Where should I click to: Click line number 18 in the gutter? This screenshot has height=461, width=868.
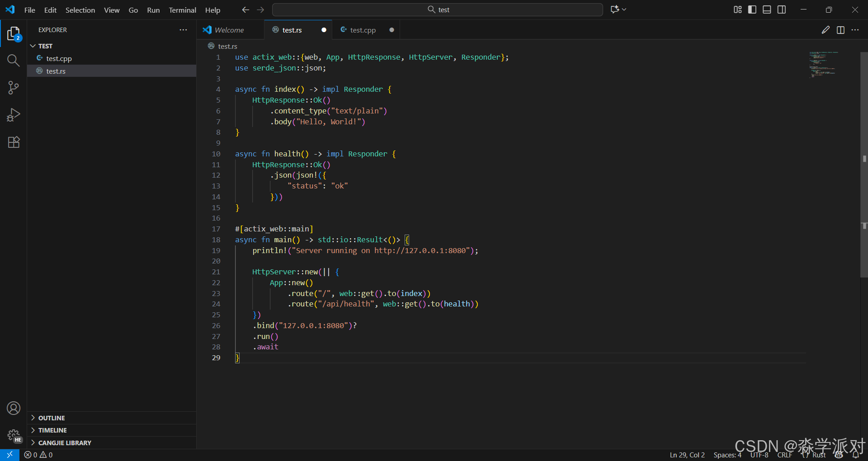coord(216,240)
